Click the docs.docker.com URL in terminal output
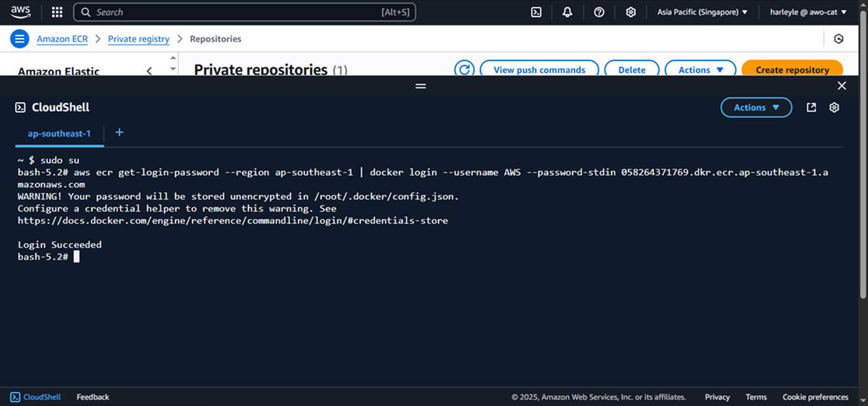This screenshot has height=406, width=868. pyautogui.click(x=233, y=220)
